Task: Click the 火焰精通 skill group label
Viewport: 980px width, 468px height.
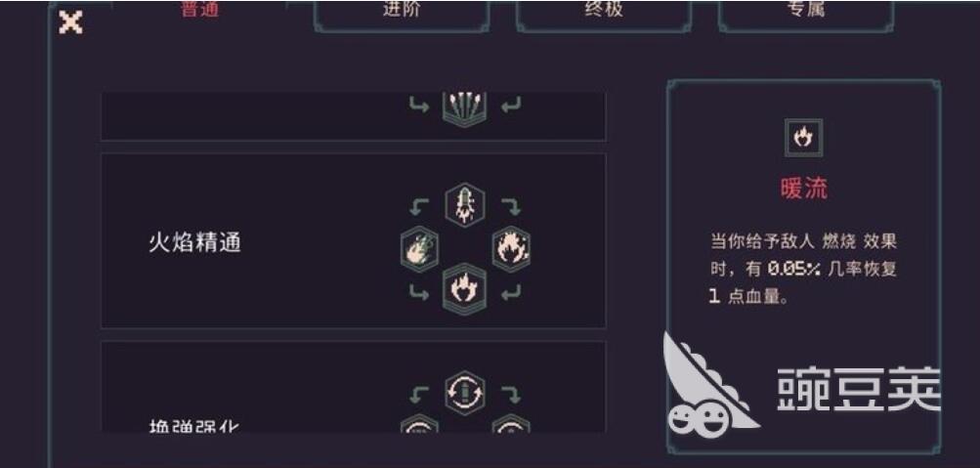Action: (x=195, y=242)
